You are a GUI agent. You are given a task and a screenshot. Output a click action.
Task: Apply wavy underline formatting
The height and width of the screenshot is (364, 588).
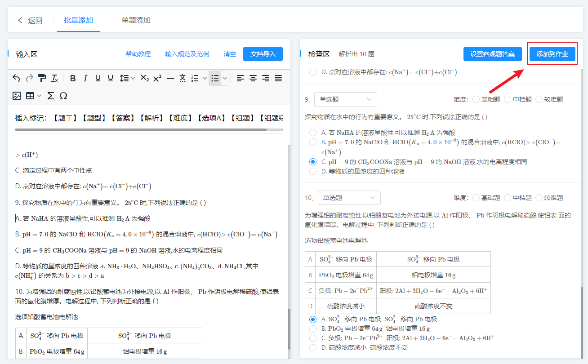pos(111,78)
